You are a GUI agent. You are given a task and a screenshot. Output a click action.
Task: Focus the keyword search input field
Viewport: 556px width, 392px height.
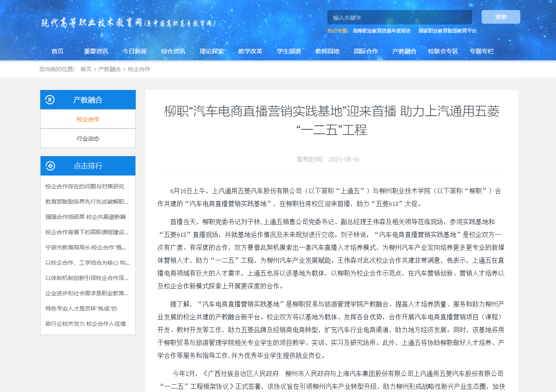[399, 18]
